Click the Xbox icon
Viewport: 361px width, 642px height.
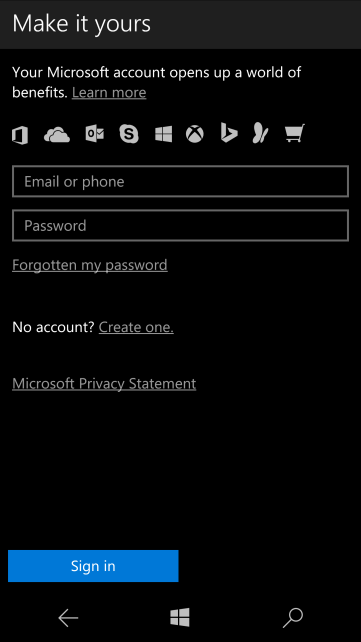(195, 134)
